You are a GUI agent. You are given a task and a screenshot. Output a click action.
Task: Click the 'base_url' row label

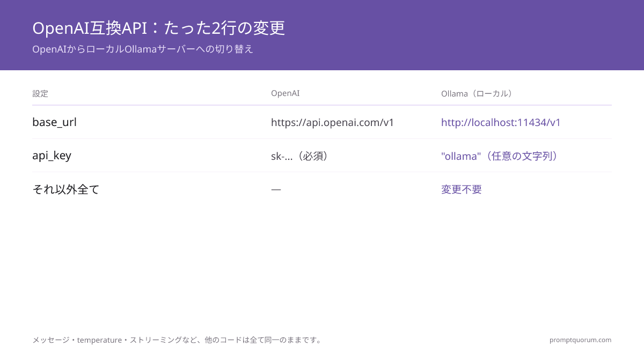tap(54, 122)
